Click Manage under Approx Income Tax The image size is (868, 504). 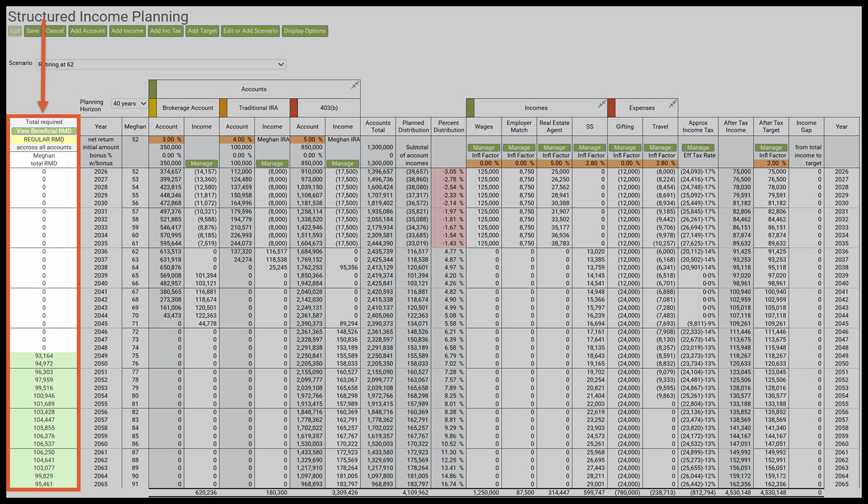click(697, 148)
